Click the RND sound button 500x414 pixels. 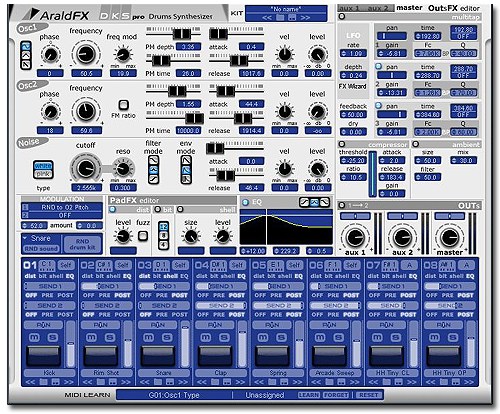(41, 249)
